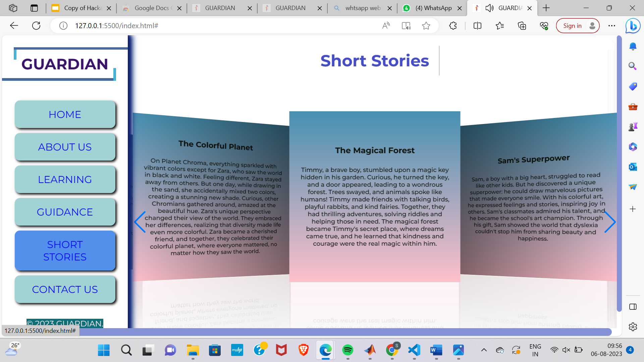Show previous story with left chevron
This screenshot has height=362, width=644.
[x=140, y=222]
